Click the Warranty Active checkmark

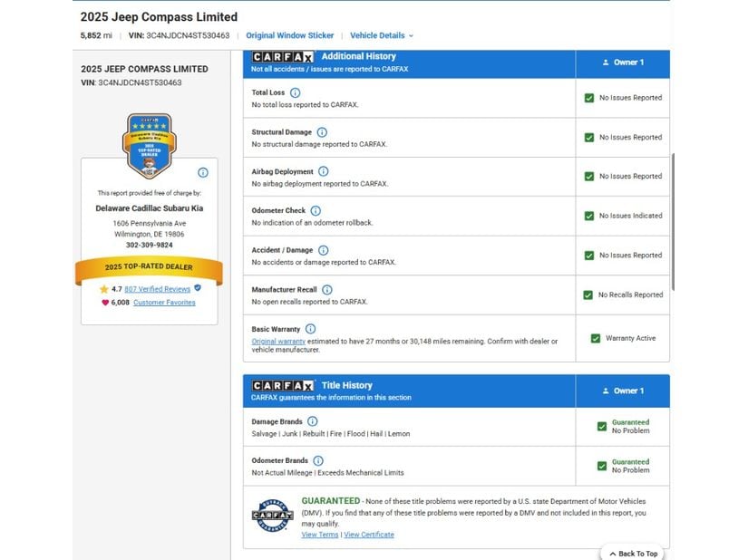(x=596, y=338)
